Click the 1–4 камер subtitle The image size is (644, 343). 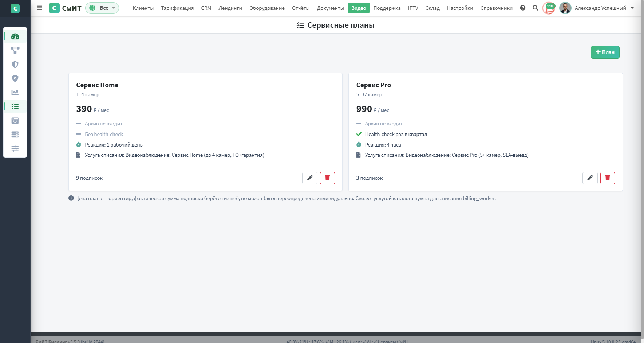tap(88, 94)
